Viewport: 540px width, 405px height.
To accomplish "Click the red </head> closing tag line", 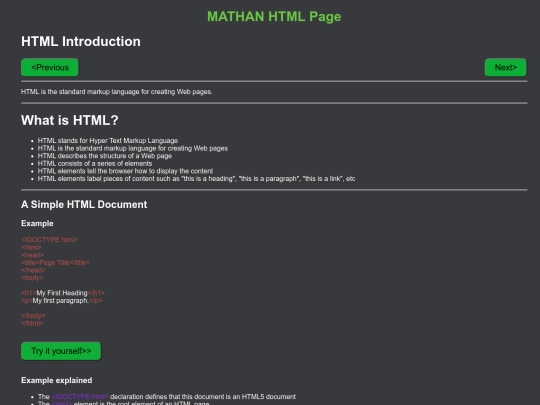I will (x=33, y=270).
